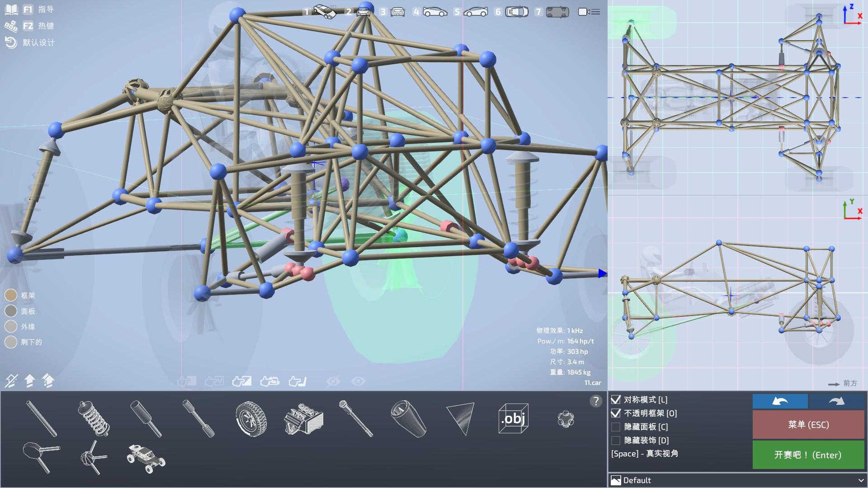The width and height of the screenshot is (868, 488).
Task: Click the weight value 1845 kg
Action: (x=579, y=372)
